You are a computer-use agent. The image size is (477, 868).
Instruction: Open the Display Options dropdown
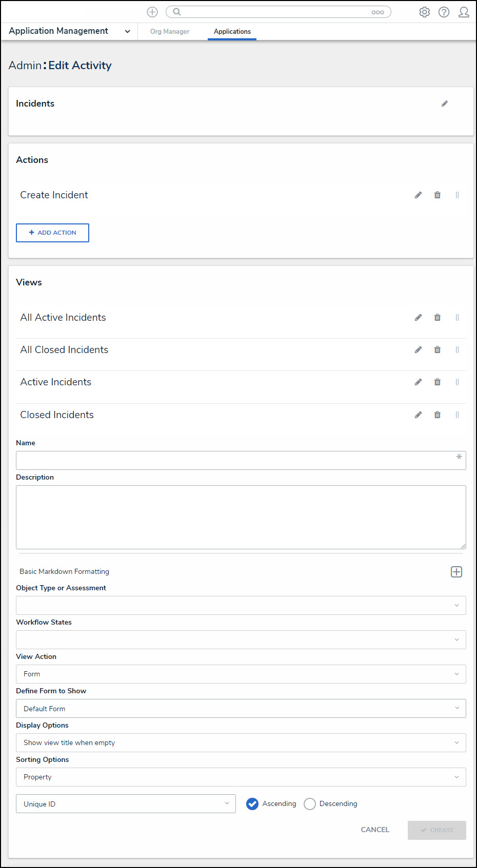(x=241, y=742)
